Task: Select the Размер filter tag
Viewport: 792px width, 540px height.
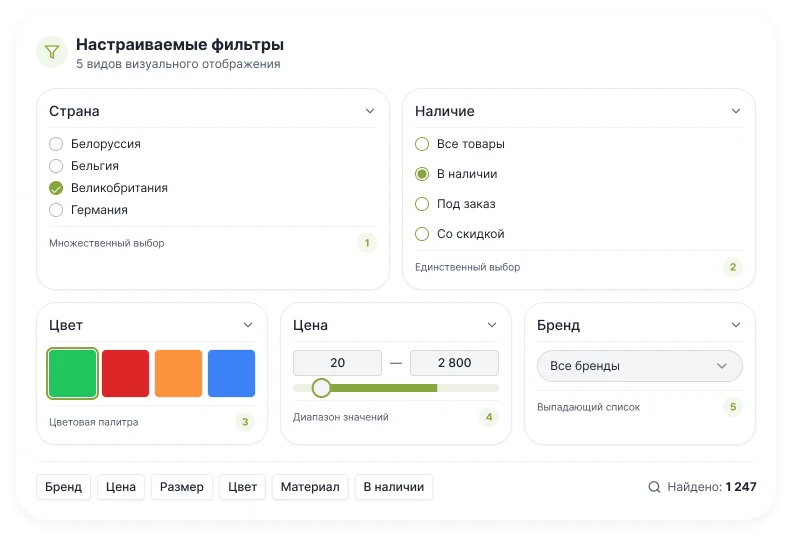Action: coord(182,487)
